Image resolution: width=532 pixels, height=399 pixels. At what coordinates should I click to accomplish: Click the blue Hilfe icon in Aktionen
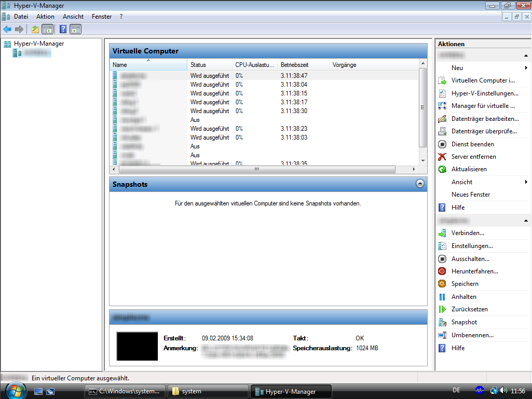(442, 207)
